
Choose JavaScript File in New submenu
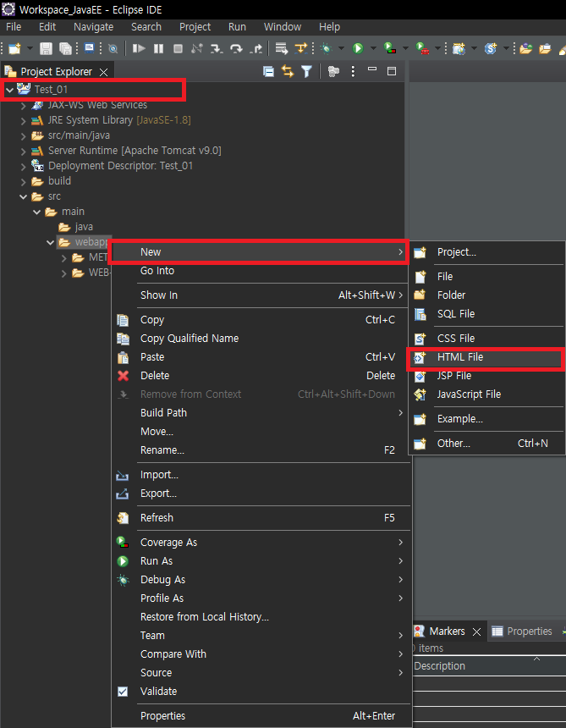click(x=486, y=394)
